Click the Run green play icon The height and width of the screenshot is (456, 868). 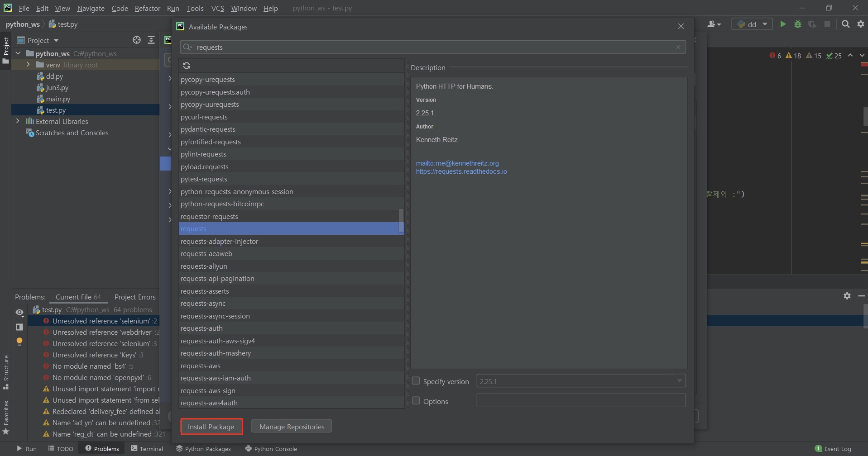pyautogui.click(x=783, y=24)
